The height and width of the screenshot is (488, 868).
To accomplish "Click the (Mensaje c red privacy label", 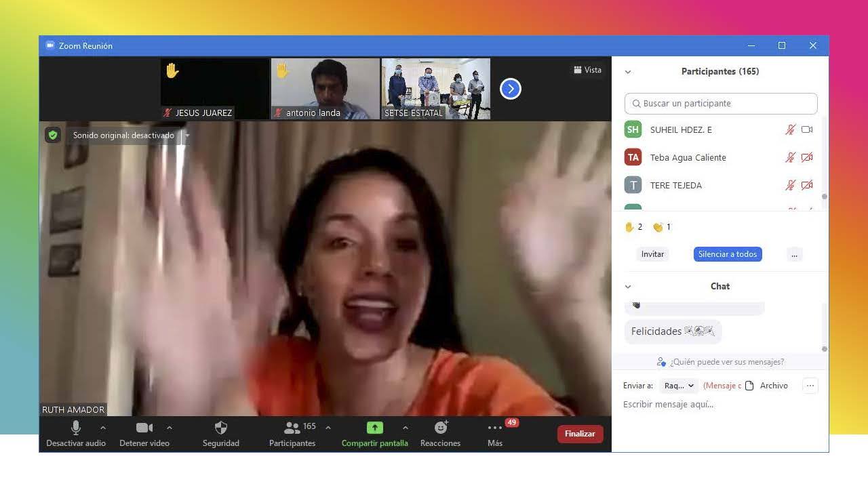I will tap(722, 386).
